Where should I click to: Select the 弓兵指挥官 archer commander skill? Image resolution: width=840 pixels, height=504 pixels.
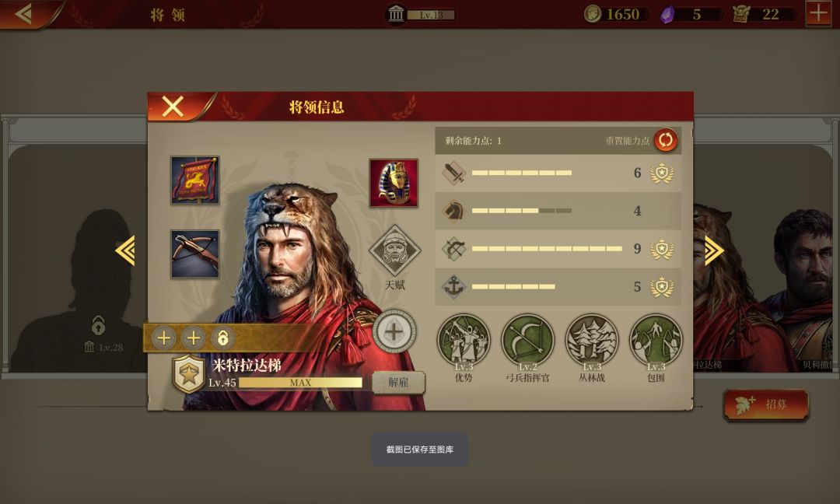click(527, 340)
